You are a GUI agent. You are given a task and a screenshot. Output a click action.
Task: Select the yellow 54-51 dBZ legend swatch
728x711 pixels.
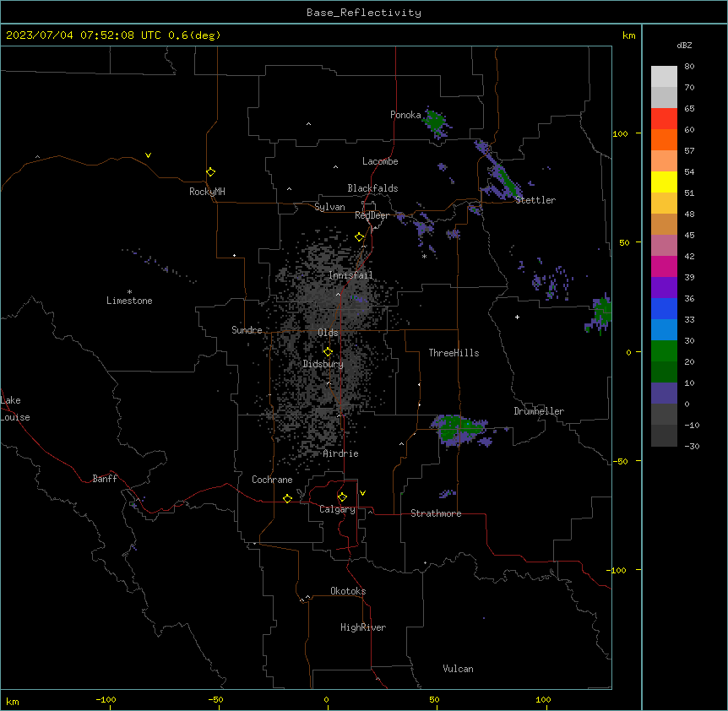pos(664,182)
